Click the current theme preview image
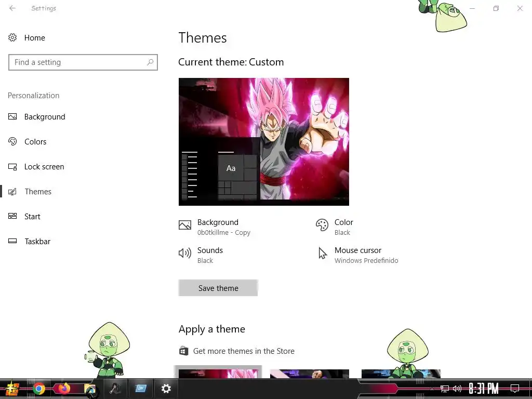532x399 pixels. (x=264, y=142)
